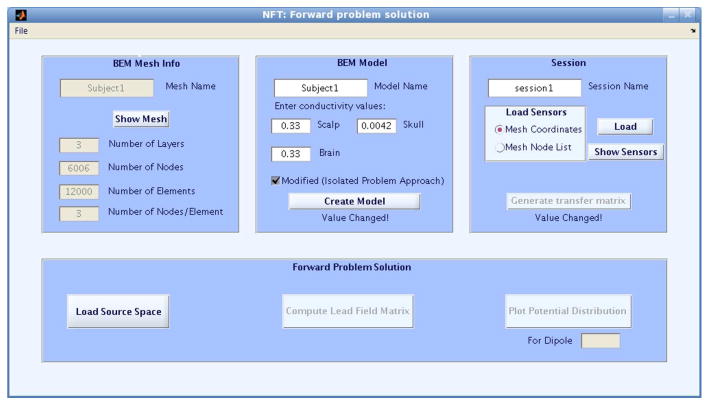This screenshot has width=710, height=406.
Task: Click the Number of Nodes/Element field
Action: click(x=79, y=214)
